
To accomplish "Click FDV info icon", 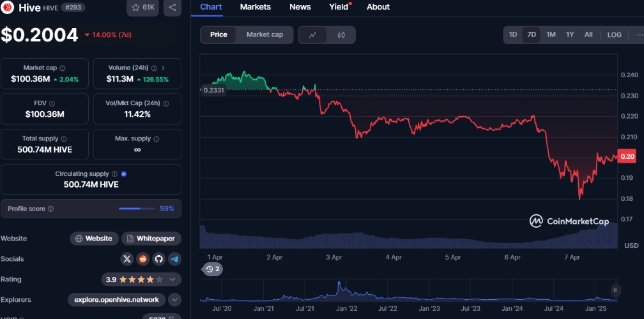I will click(x=52, y=103).
